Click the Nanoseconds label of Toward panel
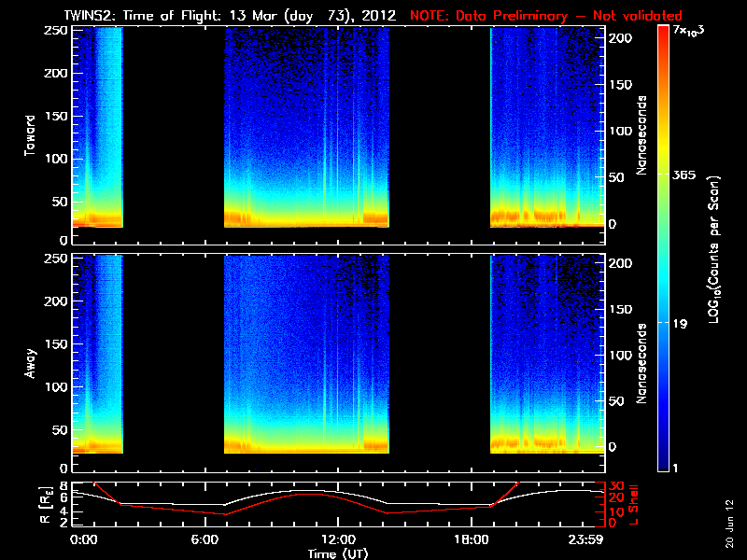The image size is (747, 560). click(641, 135)
